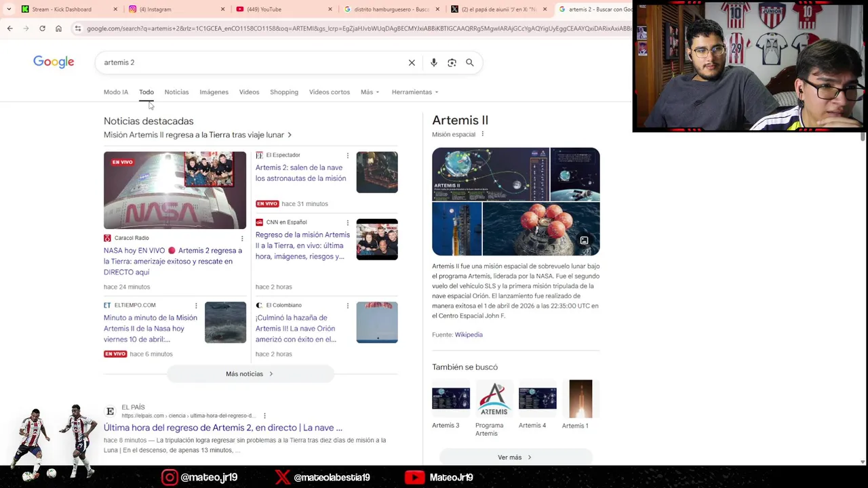Start voice search with the microphone icon
Viewport: 868px width, 488px height.
[x=434, y=62]
